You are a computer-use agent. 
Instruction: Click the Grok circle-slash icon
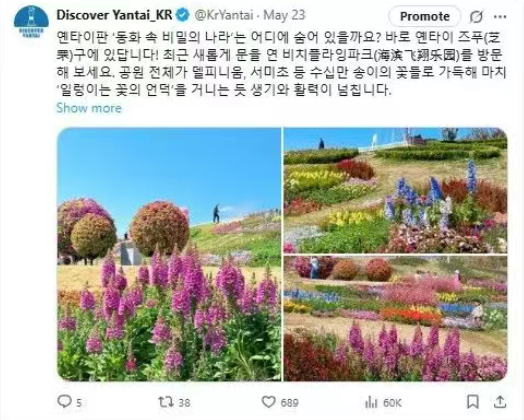(476, 16)
